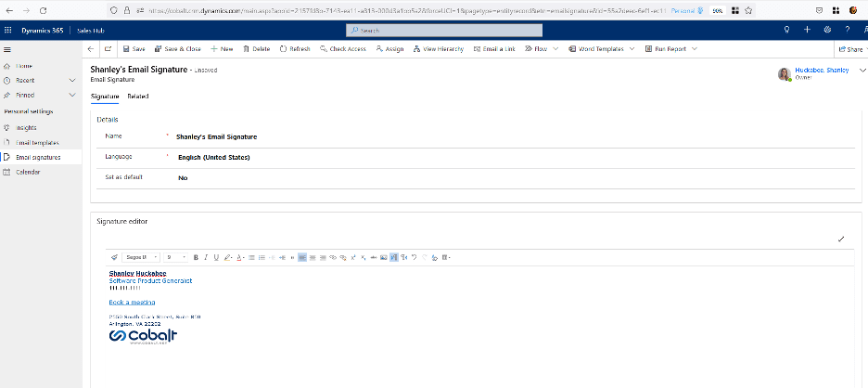Screen dimensions: 868x388
Task: Toggle underline formatting
Action: pyautogui.click(x=216, y=257)
